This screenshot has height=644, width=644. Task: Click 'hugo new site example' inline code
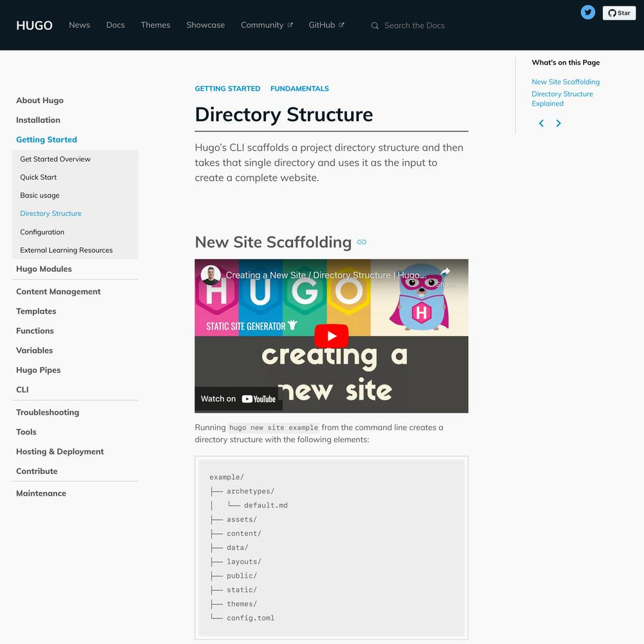point(274,428)
